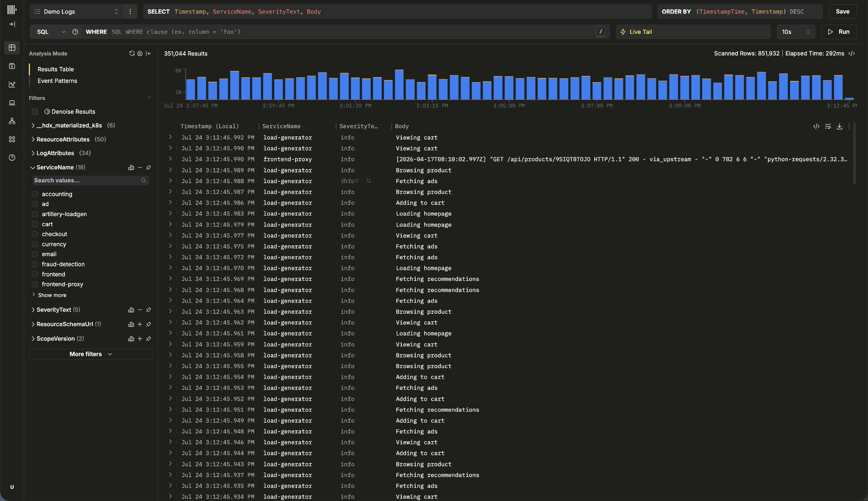Check the artillery-loadgen service filter
Viewport: 868px width, 501px height.
click(35, 214)
